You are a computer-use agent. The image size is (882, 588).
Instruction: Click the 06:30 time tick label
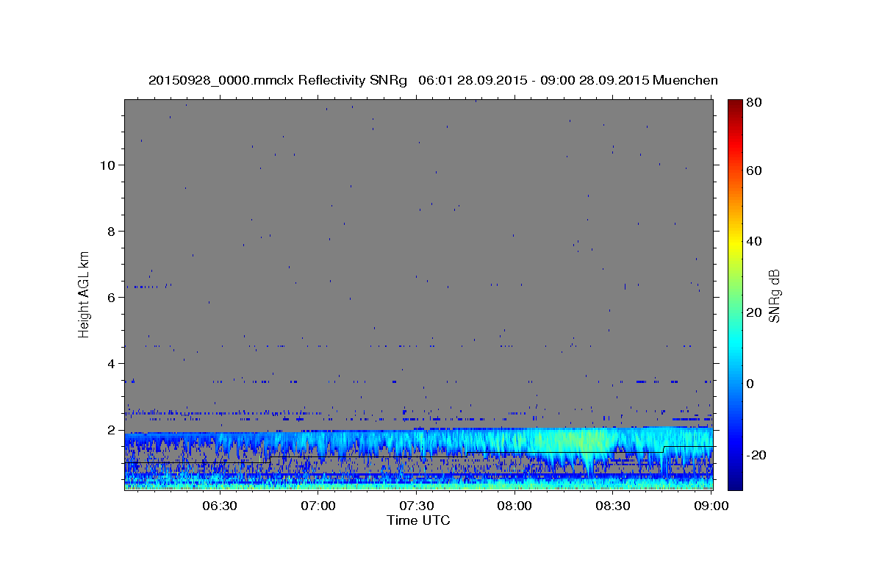[x=219, y=506]
